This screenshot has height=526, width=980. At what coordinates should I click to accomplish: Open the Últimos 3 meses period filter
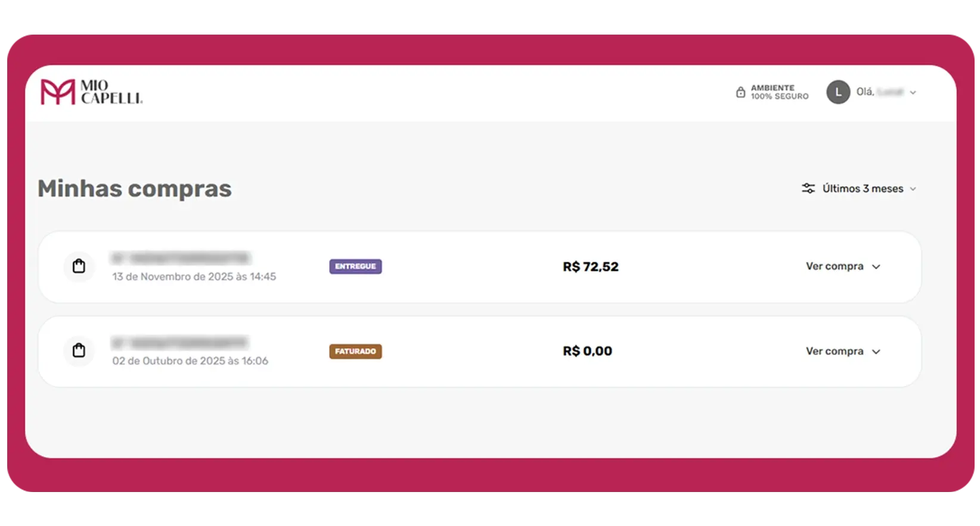click(x=863, y=188)
